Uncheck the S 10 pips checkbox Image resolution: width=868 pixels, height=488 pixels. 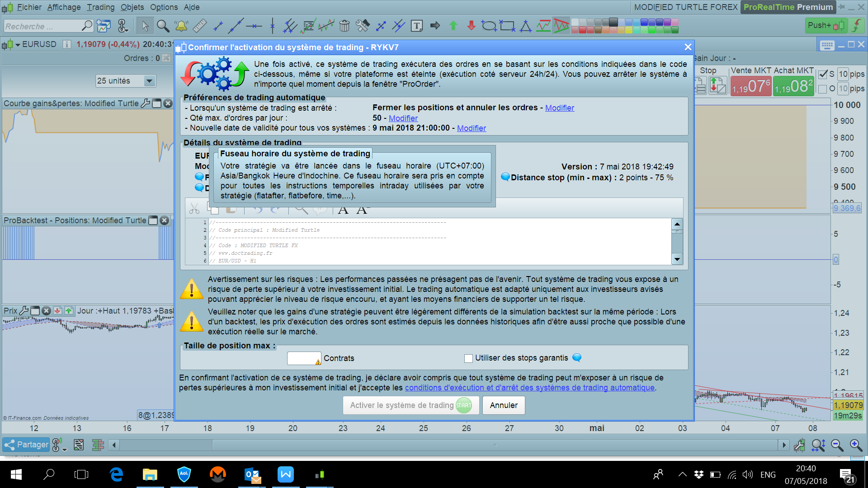(823, 74)
